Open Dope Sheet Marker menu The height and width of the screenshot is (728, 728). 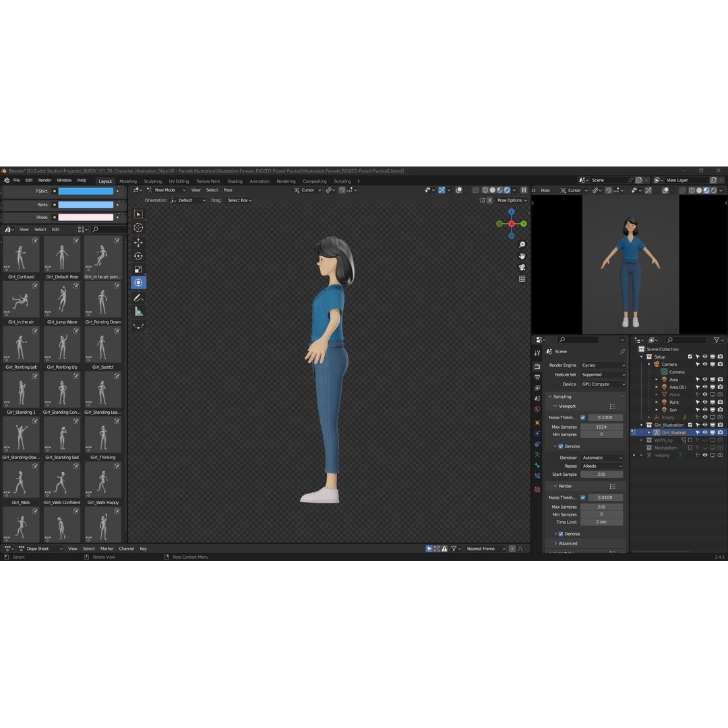point(107,549)
